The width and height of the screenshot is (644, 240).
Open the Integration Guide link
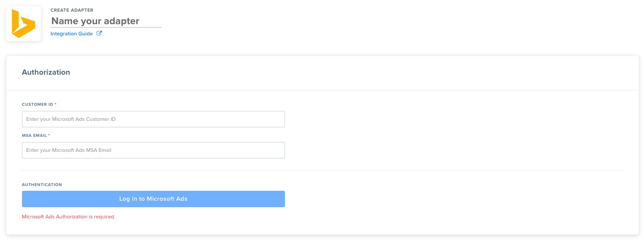point(72,34)
